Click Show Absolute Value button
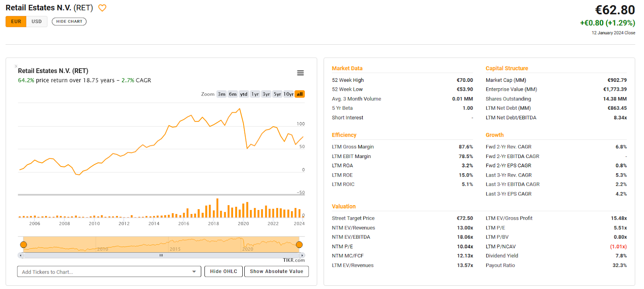644x289 pixels. (x=276, y=271)
